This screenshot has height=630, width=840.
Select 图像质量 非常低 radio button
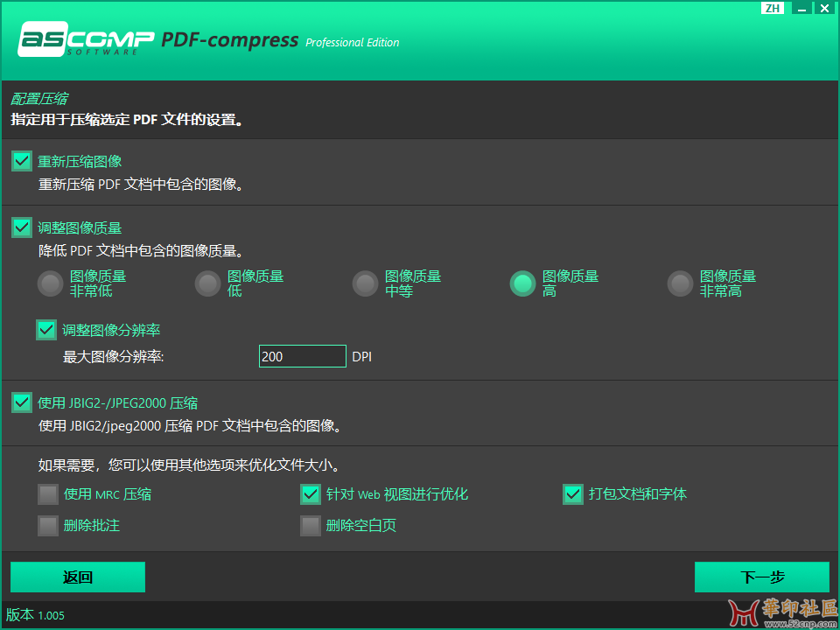point(51,283)
